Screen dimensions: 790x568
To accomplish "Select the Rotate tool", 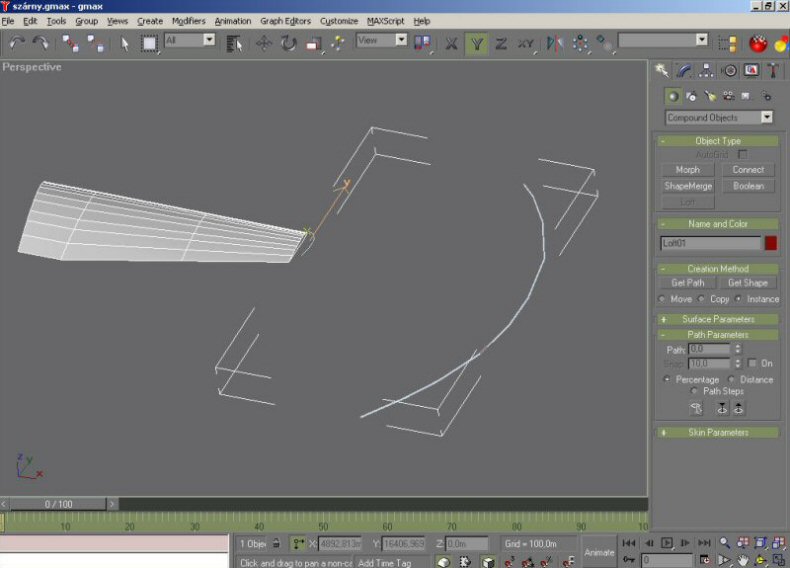I will tap(289, 43).
